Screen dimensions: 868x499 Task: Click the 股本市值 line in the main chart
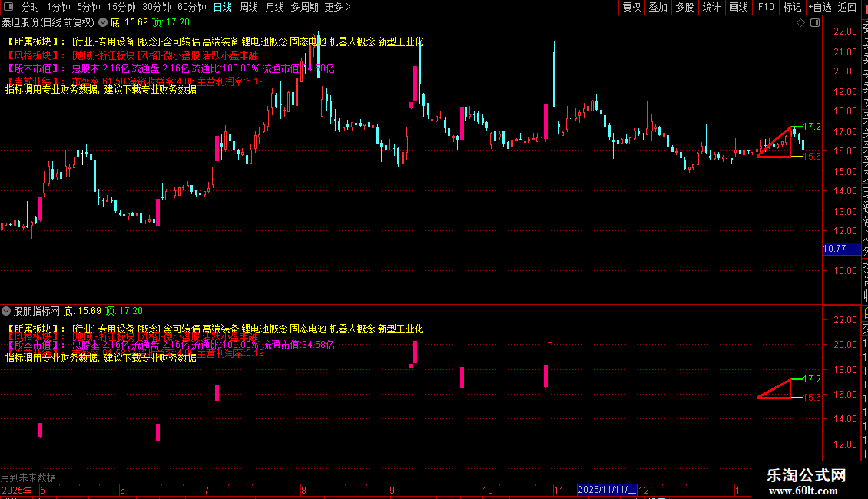[171, 68]
